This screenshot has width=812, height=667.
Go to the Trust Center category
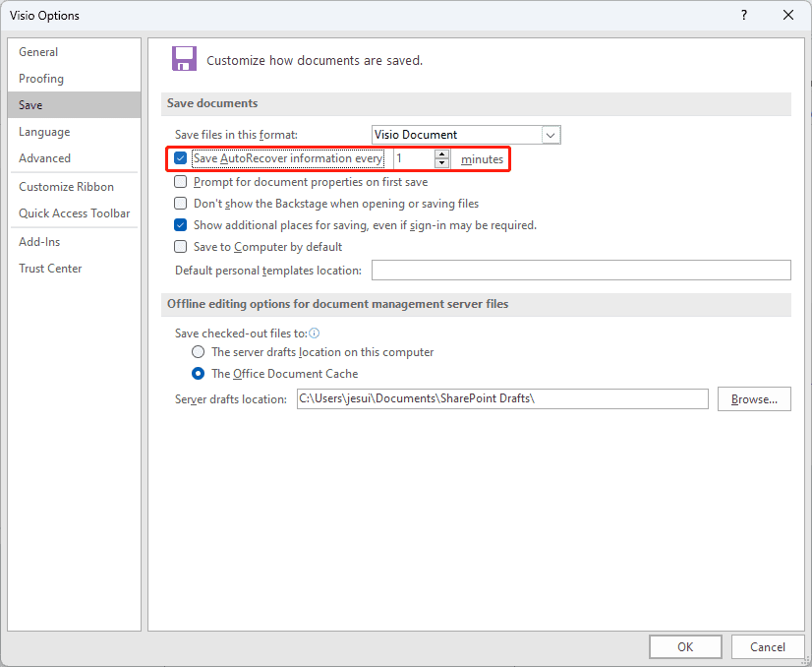50,269
